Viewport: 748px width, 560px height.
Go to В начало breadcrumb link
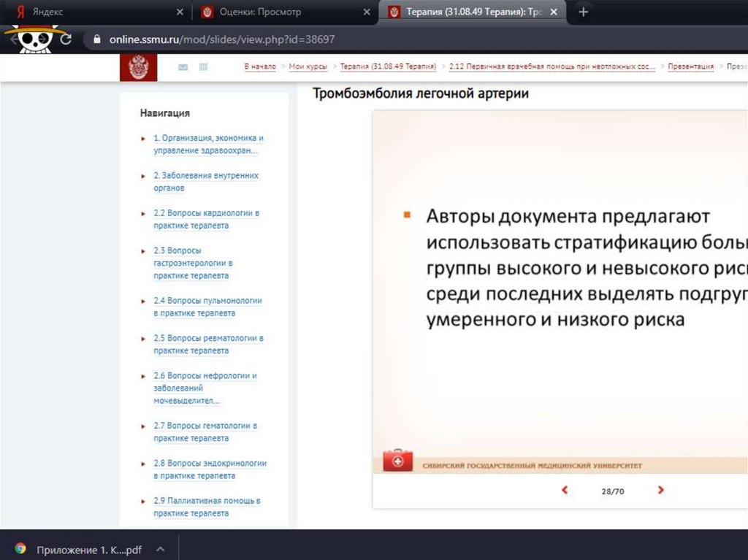tap(260, 66)
